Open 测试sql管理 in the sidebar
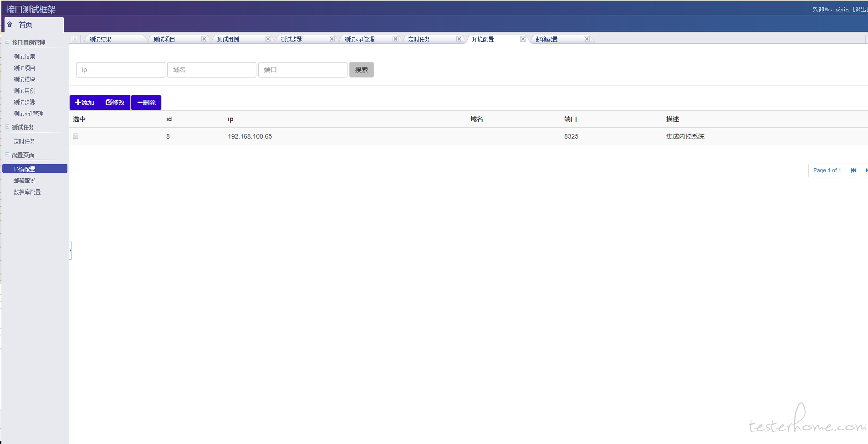Viewport: 868px width, 444px height. pyautogui.click(x=29, y=114)
